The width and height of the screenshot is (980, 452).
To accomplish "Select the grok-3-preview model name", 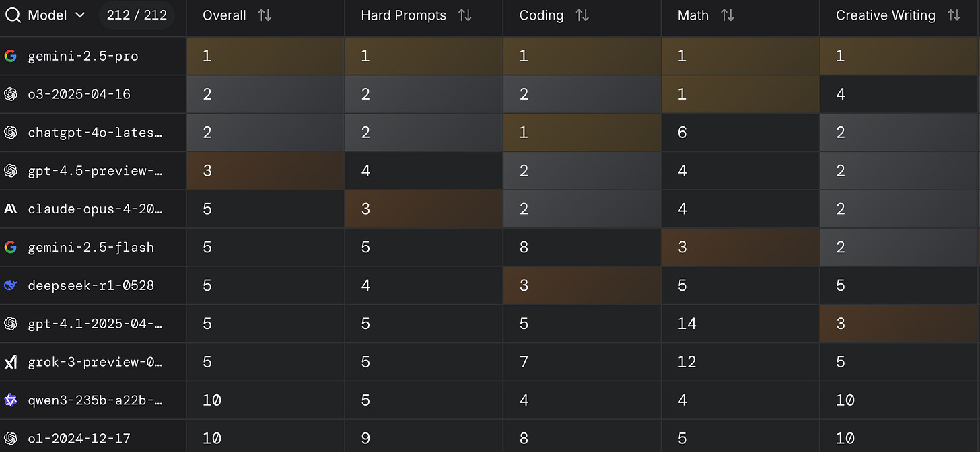I will click(95, 362).
